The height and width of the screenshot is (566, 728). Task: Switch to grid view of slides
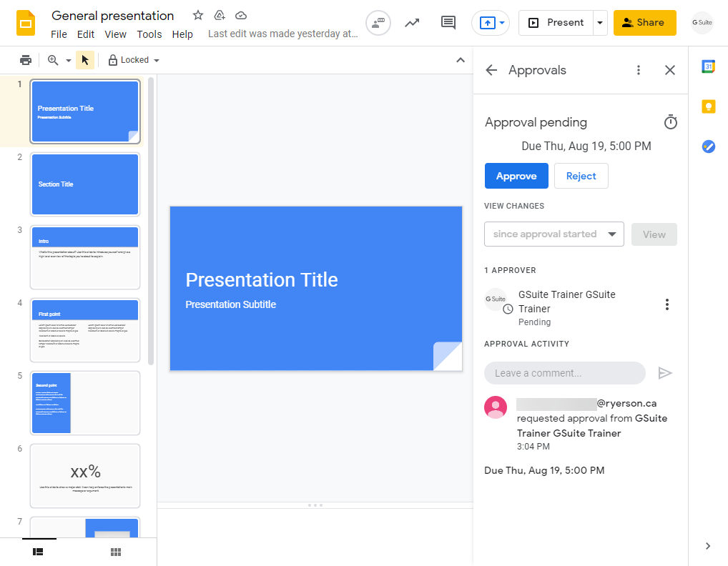coord(116,552)
